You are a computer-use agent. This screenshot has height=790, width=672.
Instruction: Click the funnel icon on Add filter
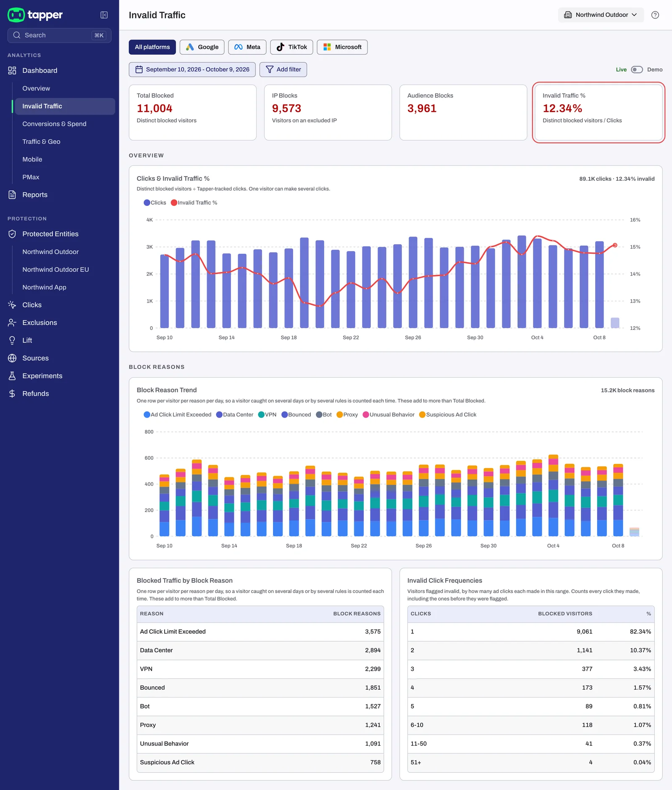(270, 70)
